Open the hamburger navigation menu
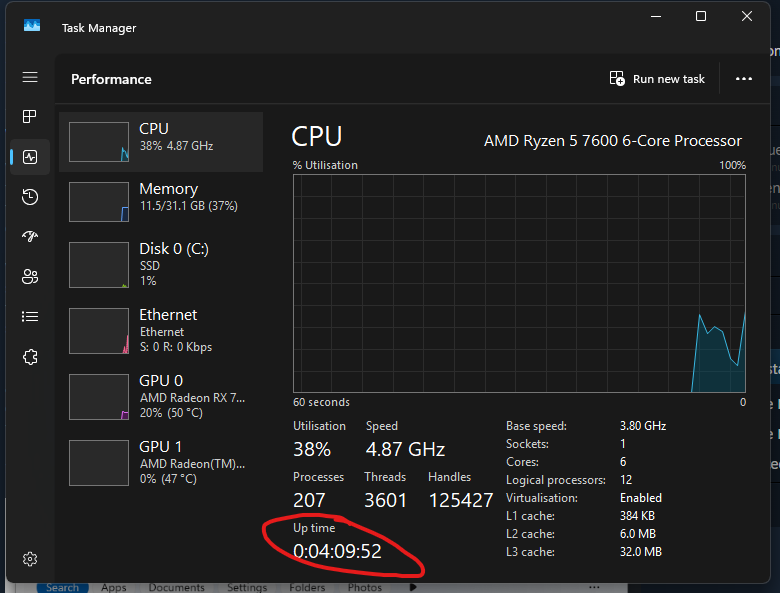780x593 pixels. tap(30, 77)
